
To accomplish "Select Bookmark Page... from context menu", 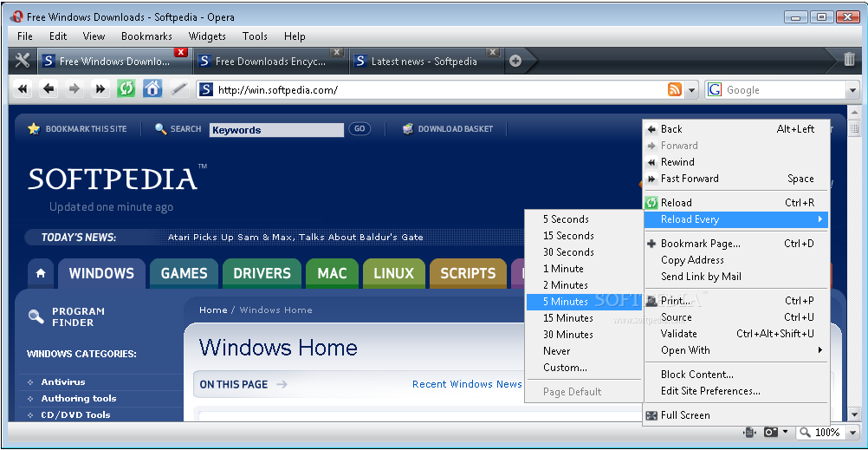I will coord(735,244).
